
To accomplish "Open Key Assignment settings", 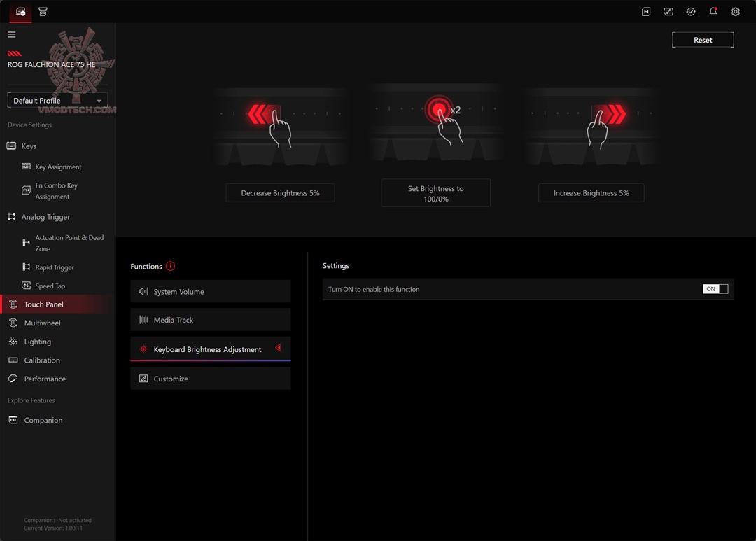I will (58, 167).
